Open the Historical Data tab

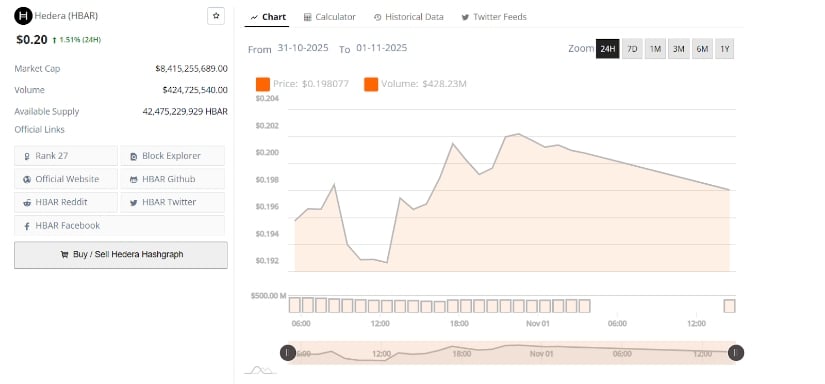point(409,17)
